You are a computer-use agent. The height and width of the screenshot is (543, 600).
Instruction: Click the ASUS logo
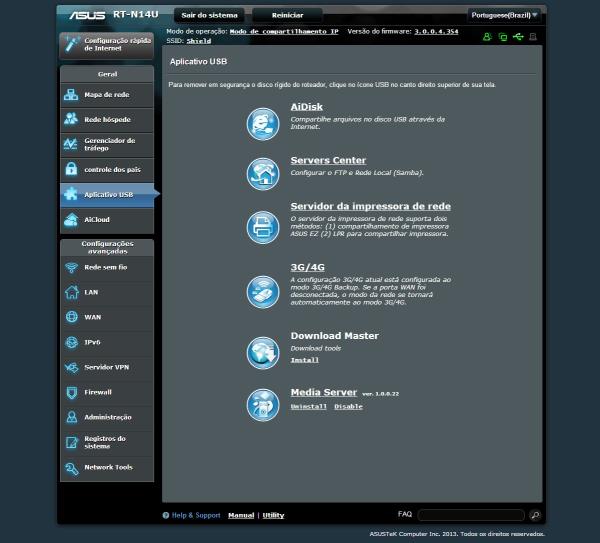(87, 15)
